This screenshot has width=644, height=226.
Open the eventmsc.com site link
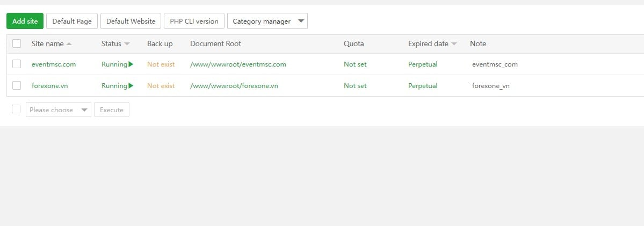pyautogui.click(x=54, y=64)
